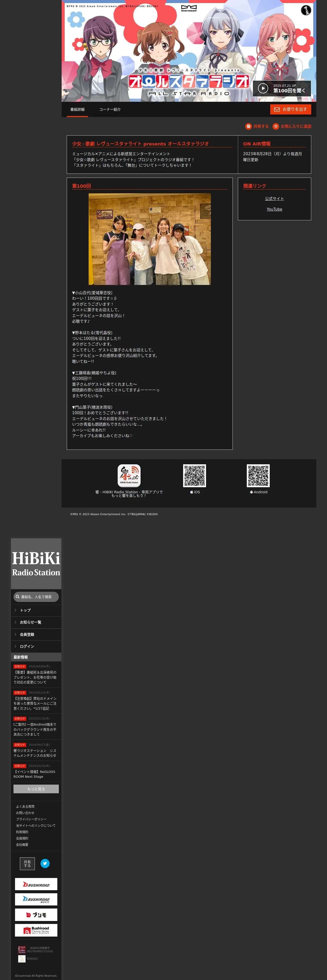The width and height of the screenshot is (327, 980).
Task: Click the iOS QR code
Action: point(195,475)
